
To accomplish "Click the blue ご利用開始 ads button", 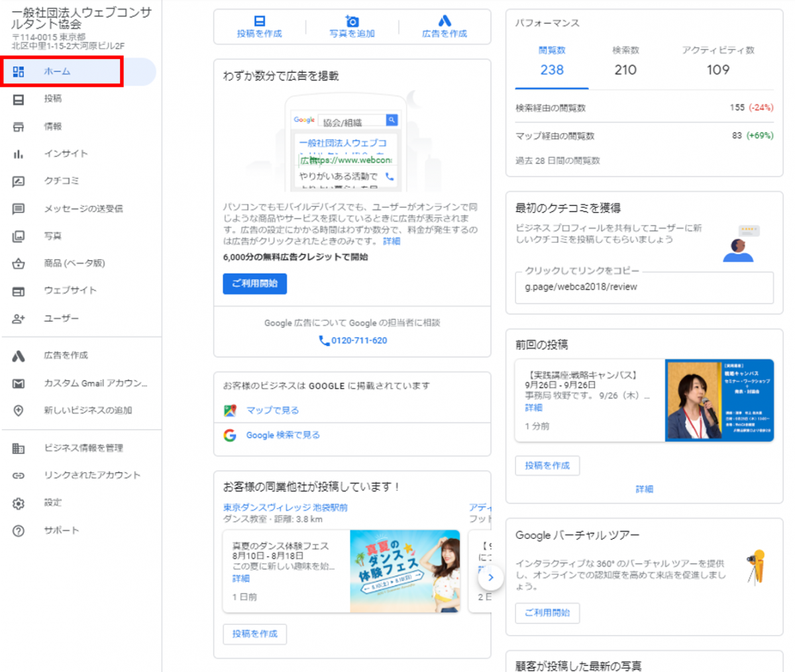I will (x=254, y=283).
